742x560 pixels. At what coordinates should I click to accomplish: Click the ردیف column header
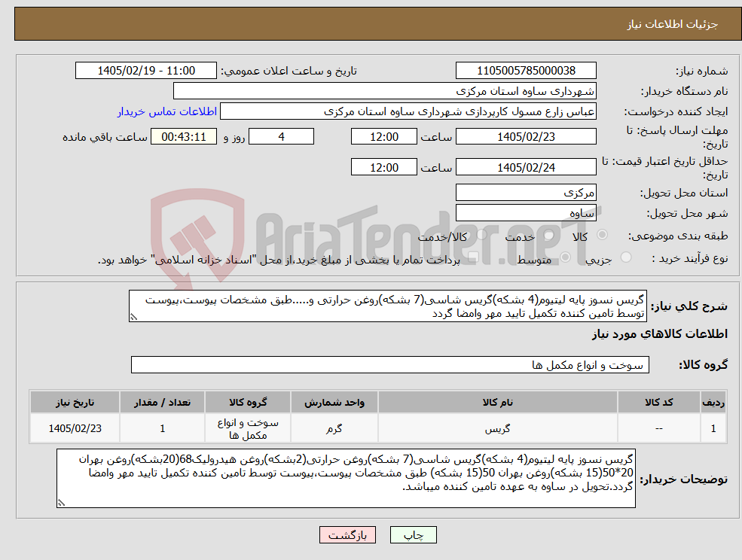coord(713,402)
